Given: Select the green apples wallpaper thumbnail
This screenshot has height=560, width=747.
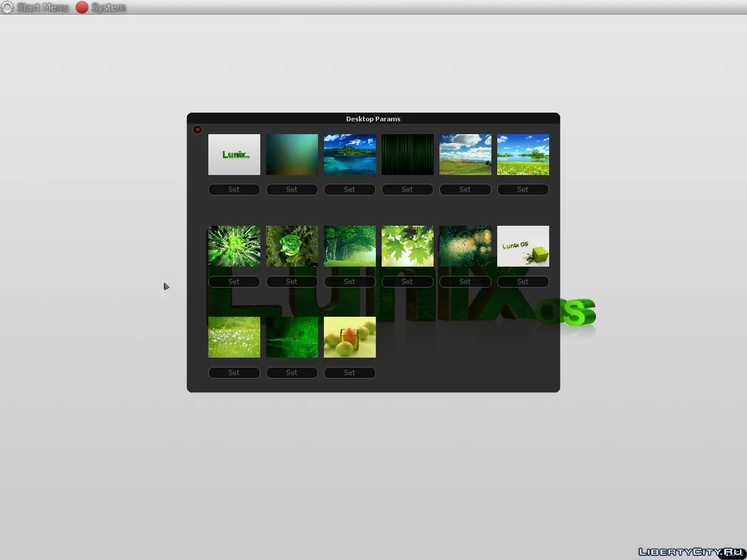Looking at the screenshot, I should click(350, 337).
